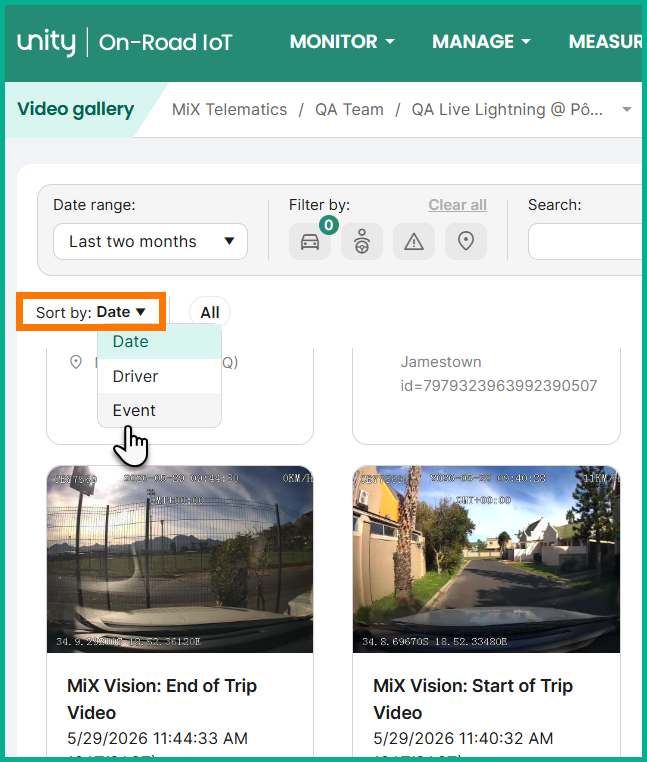Filter by event warning icon
This screenshot has width=647, height=762.
coord(414,242)
